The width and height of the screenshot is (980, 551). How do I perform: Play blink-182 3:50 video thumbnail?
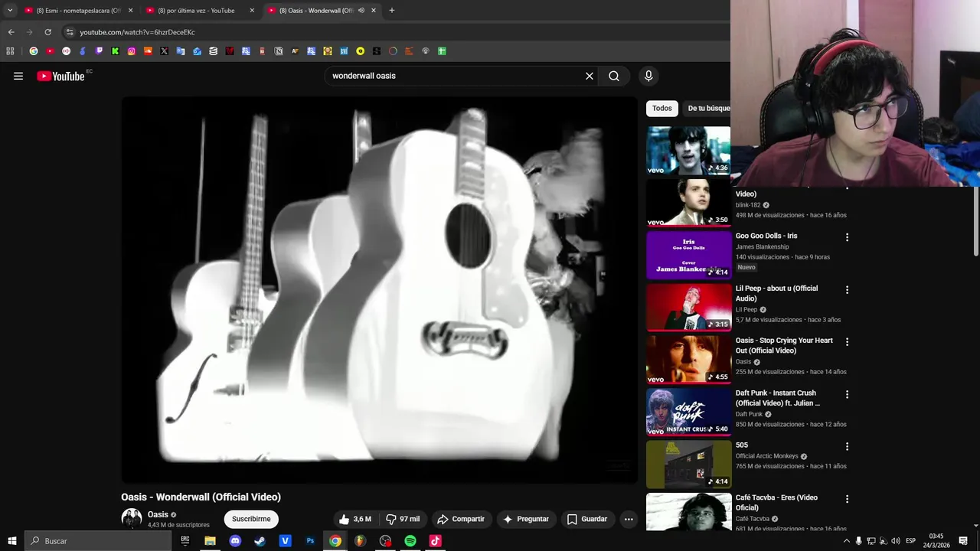[688, 203]
